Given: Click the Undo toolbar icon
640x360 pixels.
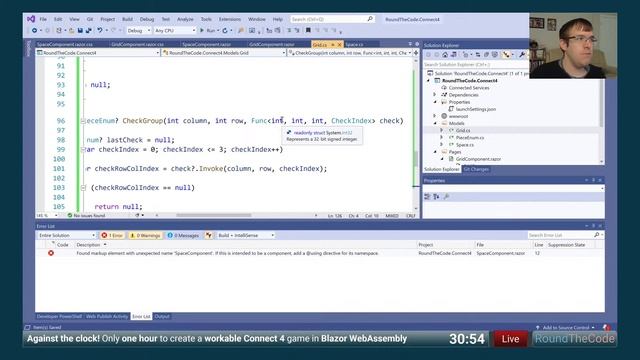Looking at the screenshot, I should (x=100, y=31).
